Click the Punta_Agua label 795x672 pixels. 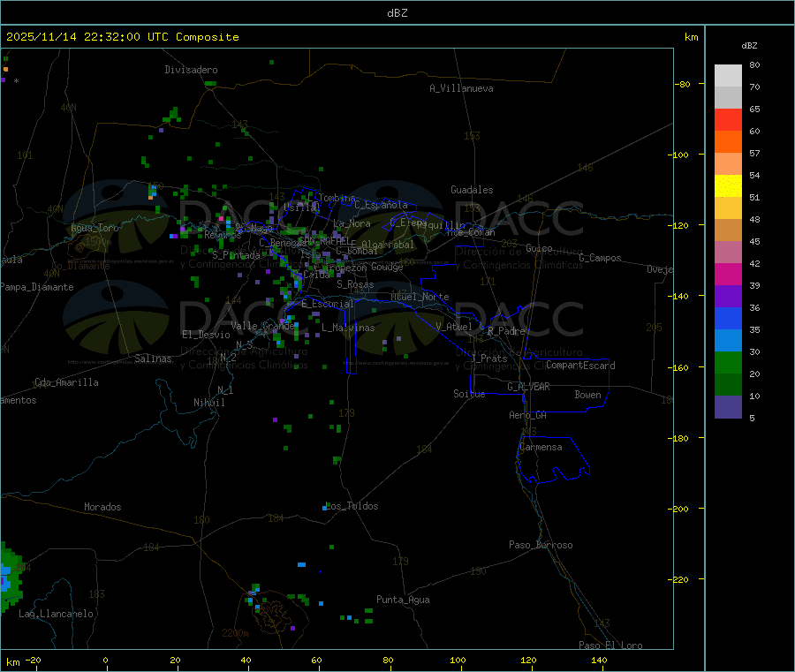[403, 600]
